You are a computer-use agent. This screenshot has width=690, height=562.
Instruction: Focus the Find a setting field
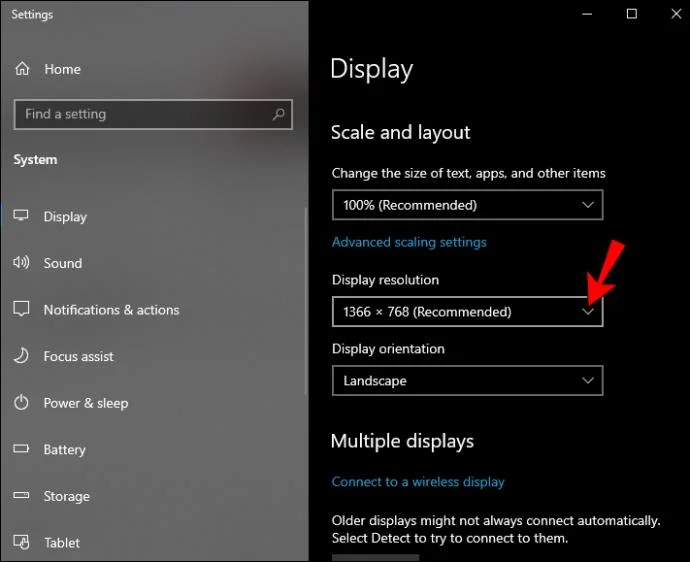click(153, 114)
